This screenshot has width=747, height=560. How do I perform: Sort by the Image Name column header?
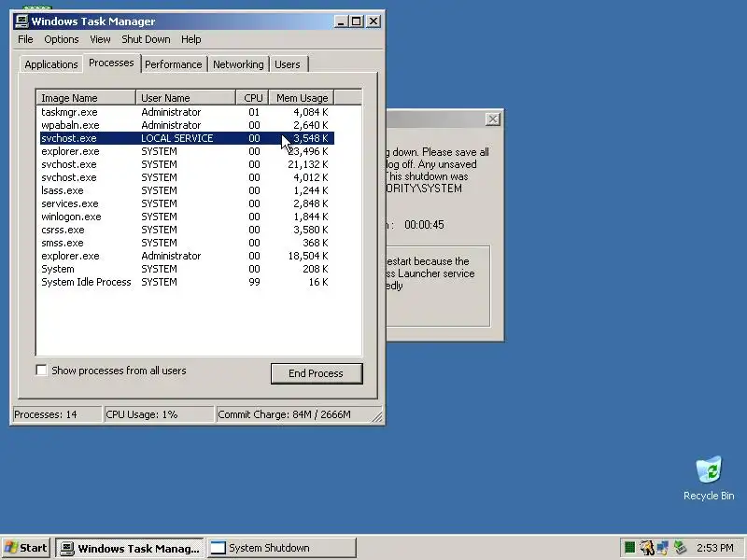[86, 98]
